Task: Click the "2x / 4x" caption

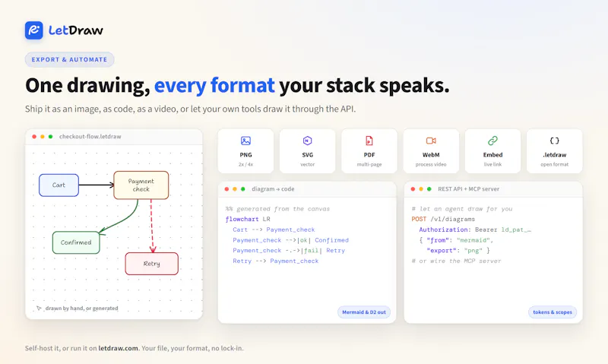Action: pyautogui.click(x=245, y=164)
